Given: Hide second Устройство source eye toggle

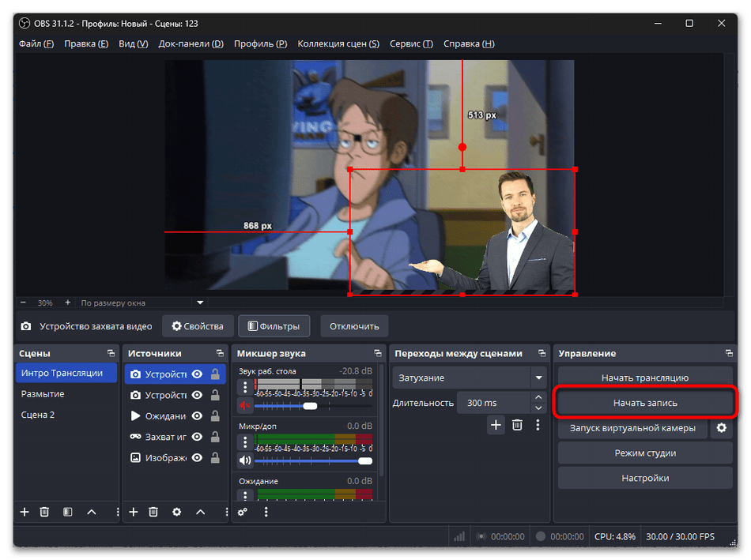Looking at the screenshot, I should pos(197,395).
